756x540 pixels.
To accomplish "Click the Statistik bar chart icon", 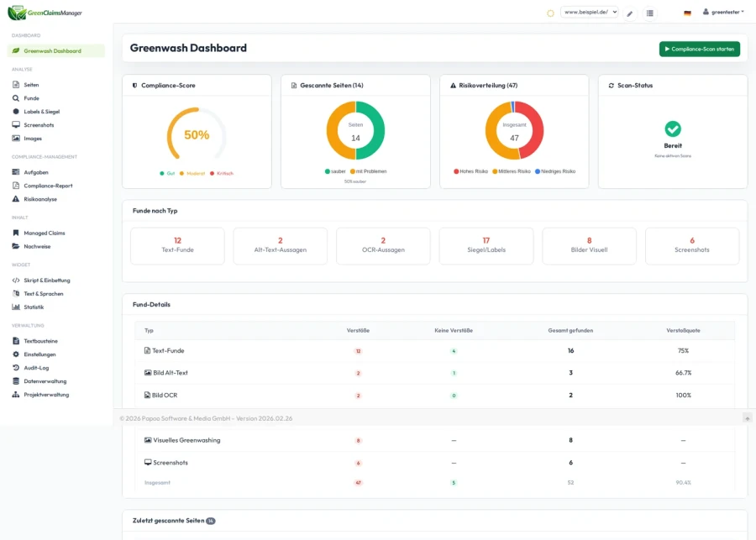I will (x=16, y=307).
